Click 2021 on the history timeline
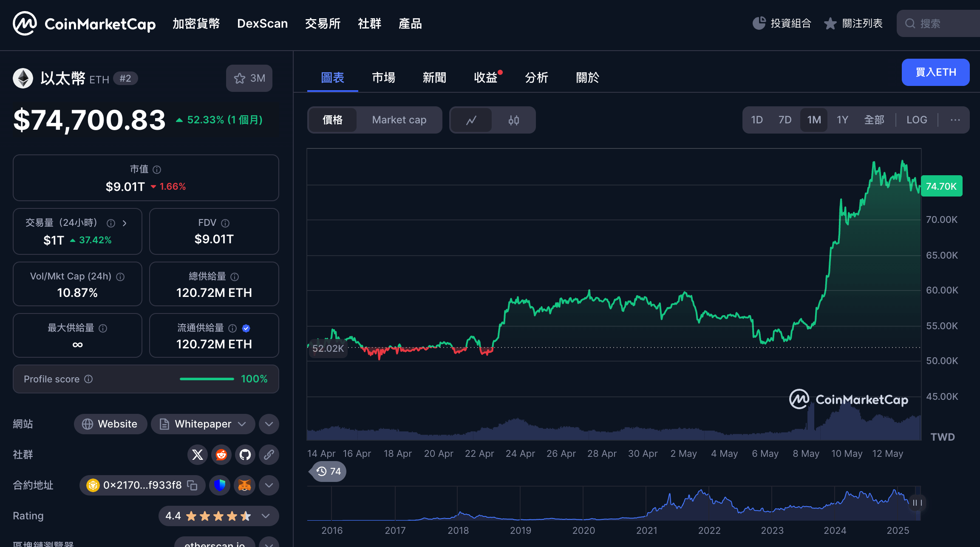Viewport: 980px width, 547px height. tap(647, 530)
